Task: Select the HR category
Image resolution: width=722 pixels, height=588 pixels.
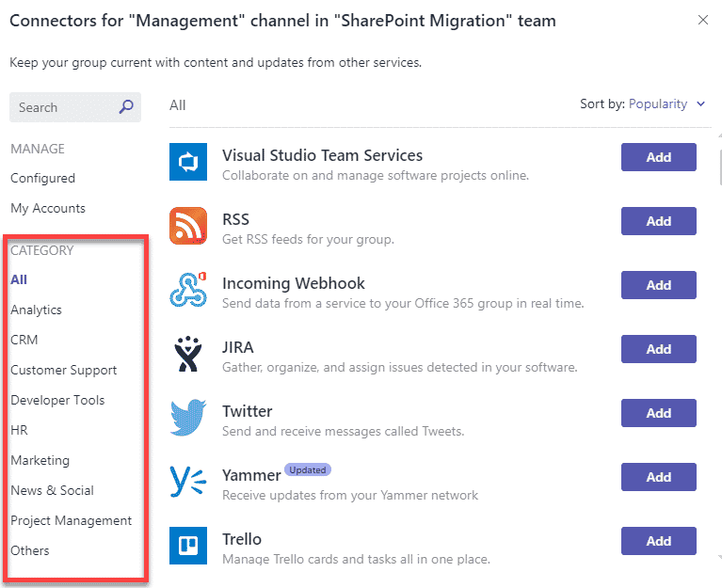Action: coord(19,430)
